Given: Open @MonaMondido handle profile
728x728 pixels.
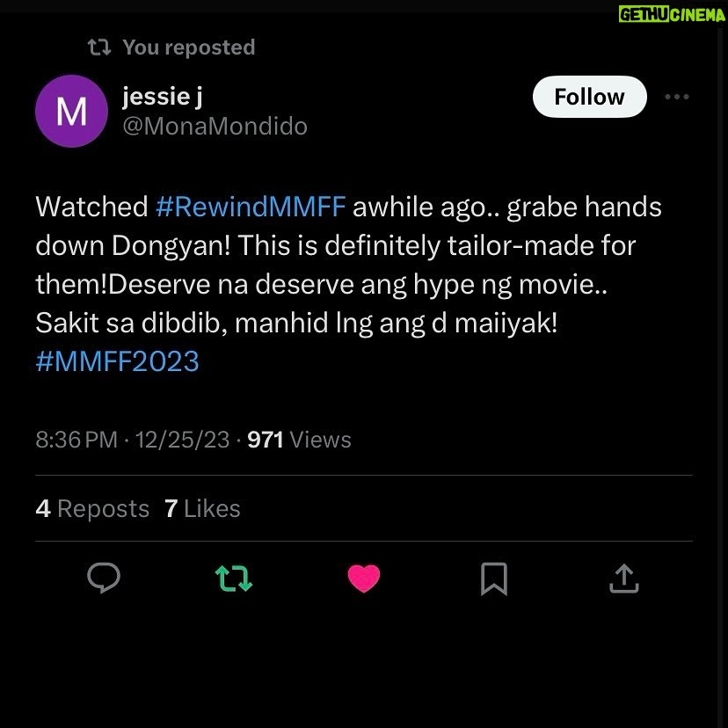Looking at the screenshot, I should (x=215, y=127).
